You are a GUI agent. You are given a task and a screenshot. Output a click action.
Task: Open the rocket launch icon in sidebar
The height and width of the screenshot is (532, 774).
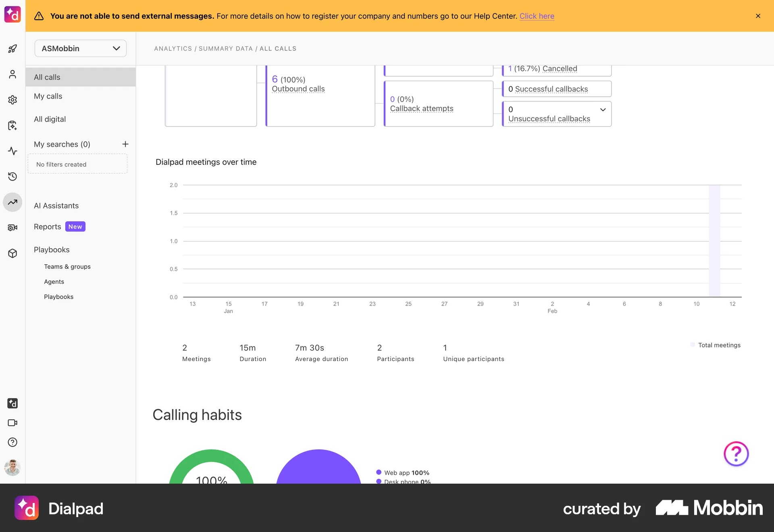[x=12, y=48]
